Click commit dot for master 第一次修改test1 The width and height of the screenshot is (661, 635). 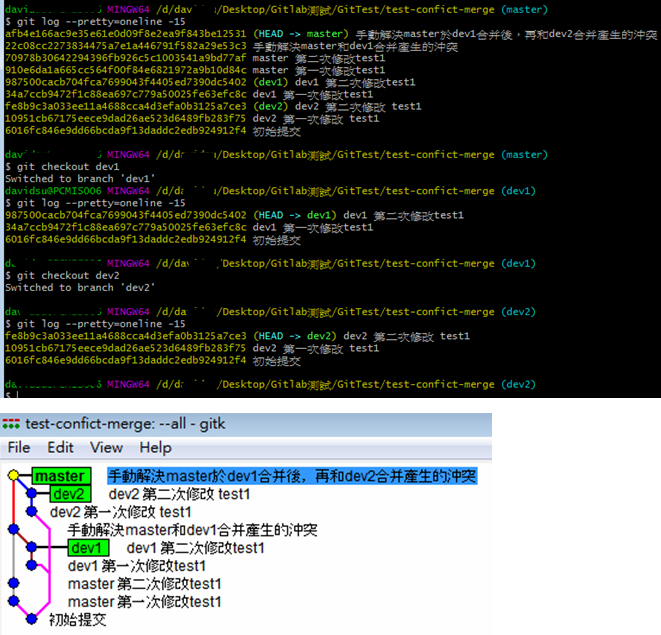(13, 602)
